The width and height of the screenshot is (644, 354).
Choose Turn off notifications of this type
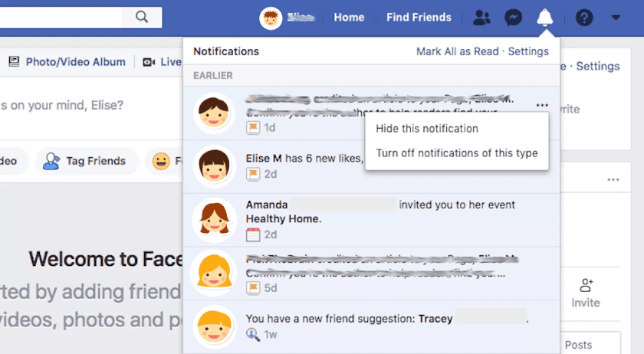click(x=457, y=152)
